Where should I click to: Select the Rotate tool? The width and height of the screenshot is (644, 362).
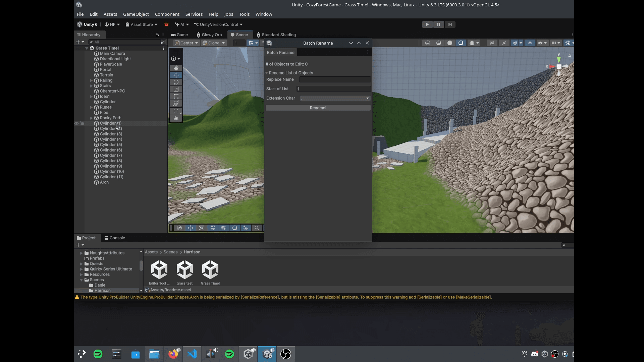(x=176, y=82)
